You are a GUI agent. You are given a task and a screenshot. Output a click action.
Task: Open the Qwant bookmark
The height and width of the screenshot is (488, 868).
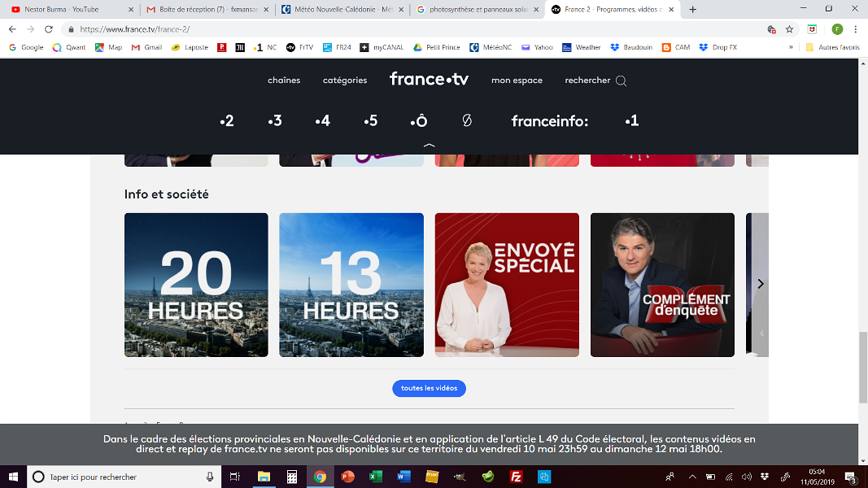point(68,47)
